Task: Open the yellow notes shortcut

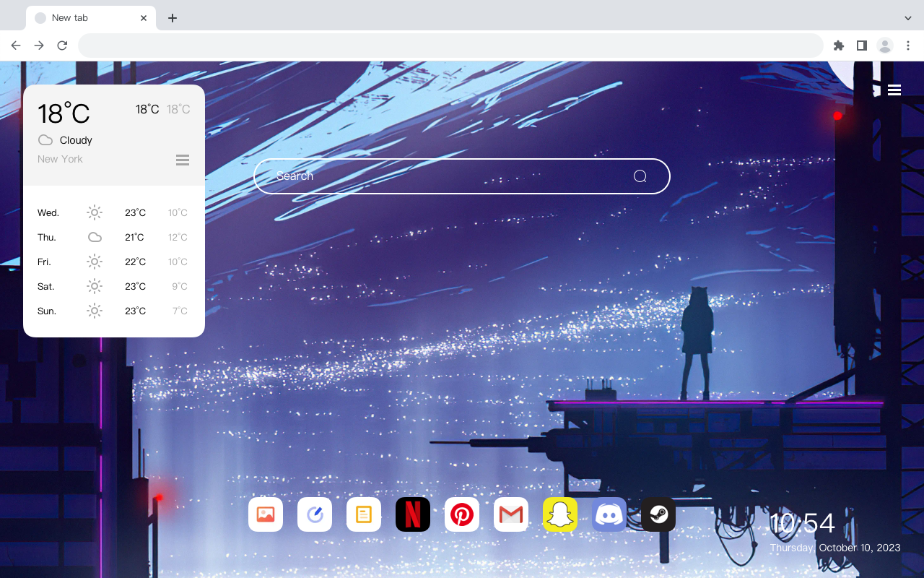Action: pyautogui.click(x=364, y=514)
